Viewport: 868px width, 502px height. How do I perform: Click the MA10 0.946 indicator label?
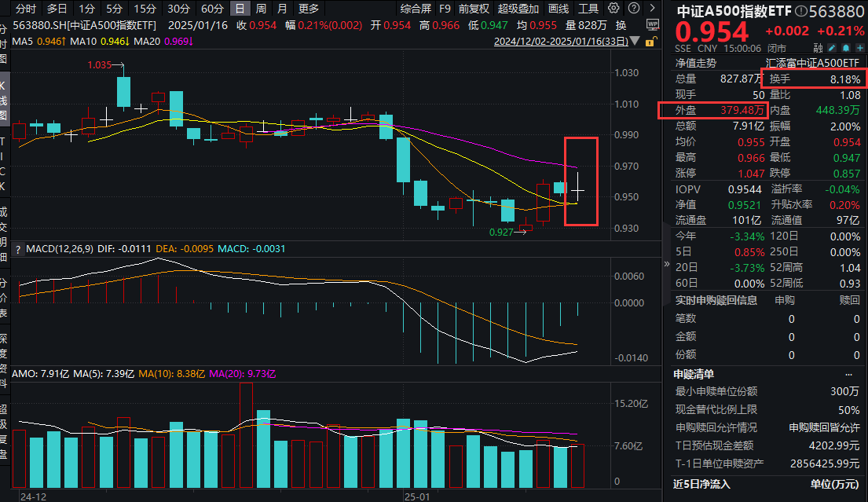coord(101,42)
